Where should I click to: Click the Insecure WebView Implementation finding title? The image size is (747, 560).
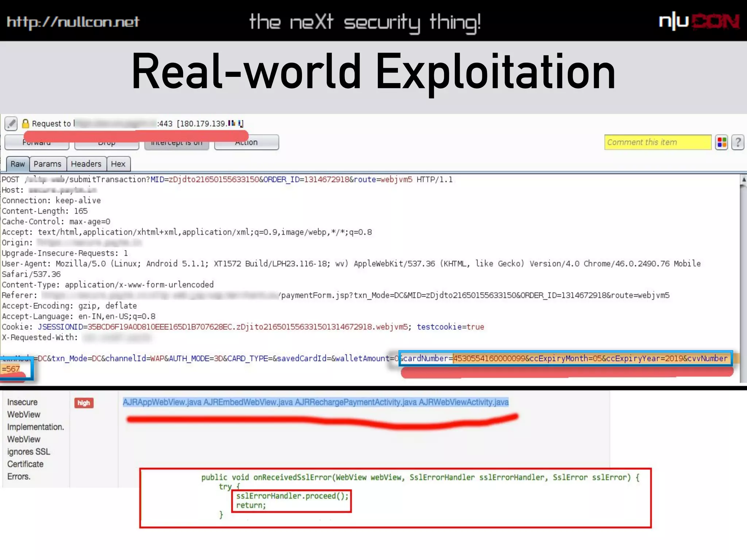(x=35, y=439)
